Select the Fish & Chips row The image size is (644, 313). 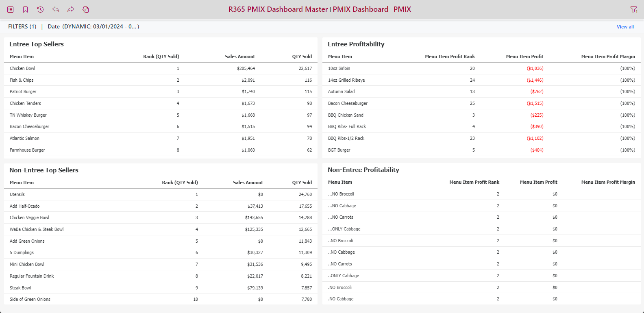pyautogui.click(x=161, y=80)
